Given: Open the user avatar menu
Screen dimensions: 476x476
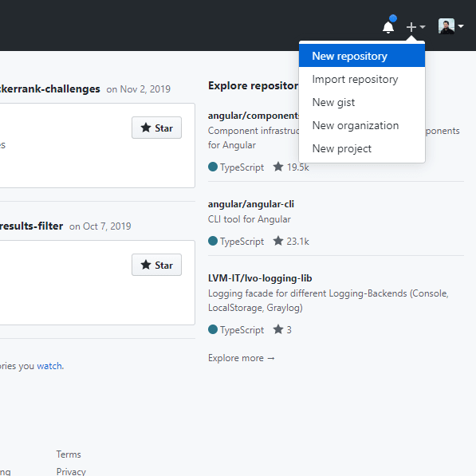Looking at the screenshot, I should pyautogui.click(x=450, y=26).
